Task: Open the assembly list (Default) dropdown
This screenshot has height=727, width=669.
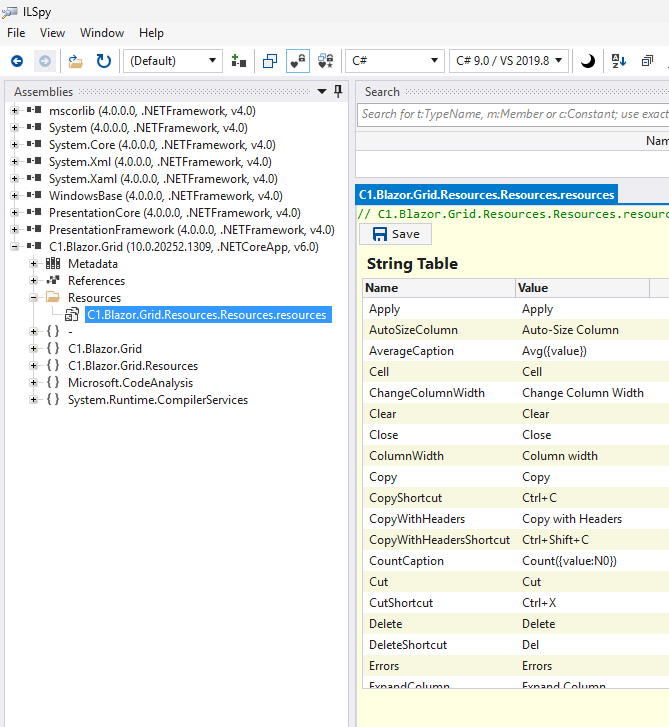Action: coord(172,61)
